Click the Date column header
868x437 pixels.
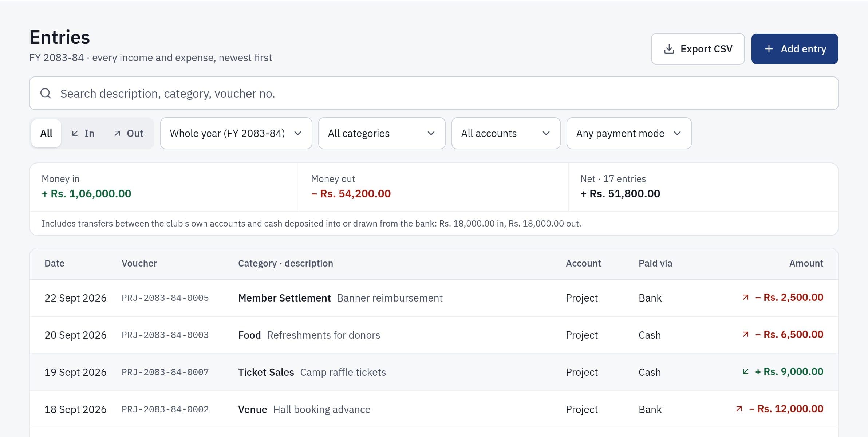pyautogui.click(x=54, y=263)
